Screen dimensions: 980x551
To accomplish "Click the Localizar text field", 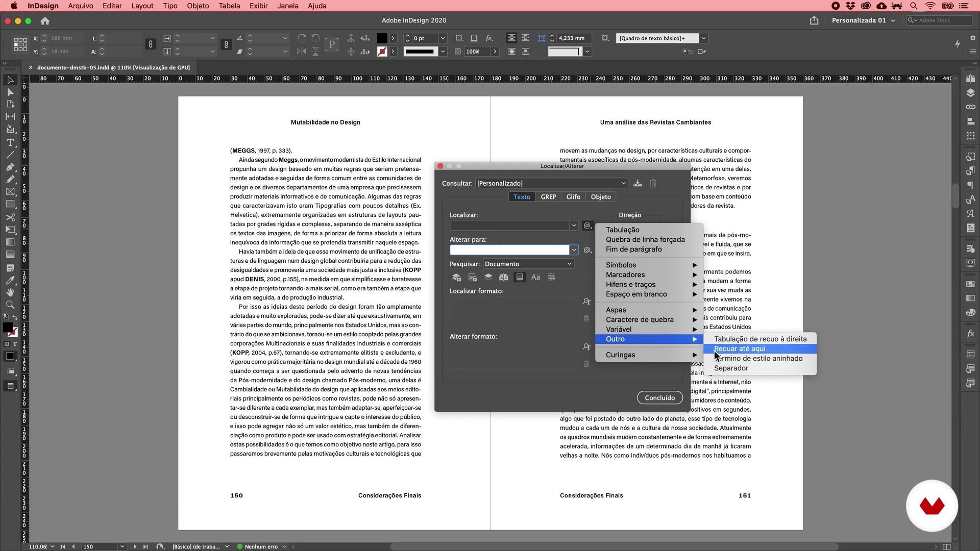I will point(509,226).
